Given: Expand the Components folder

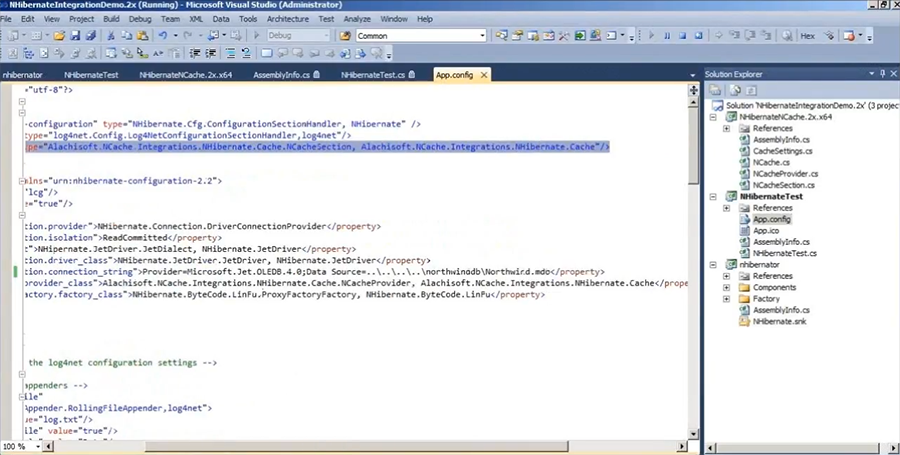Looking at the screenshot, I should [x=727, y=287].
